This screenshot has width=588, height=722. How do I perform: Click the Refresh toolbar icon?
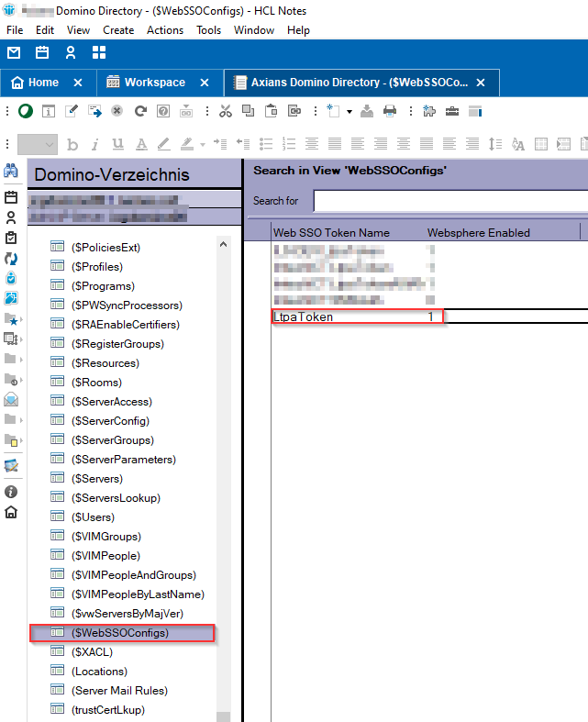point(140,111)
